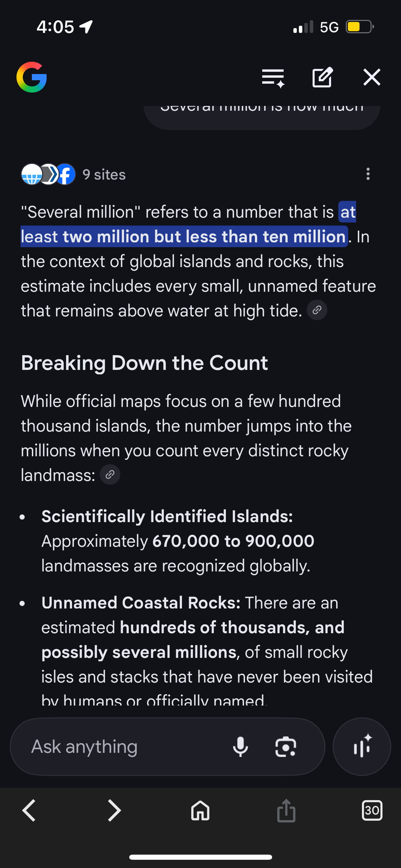Open the AI Mode history list icon

273,77
